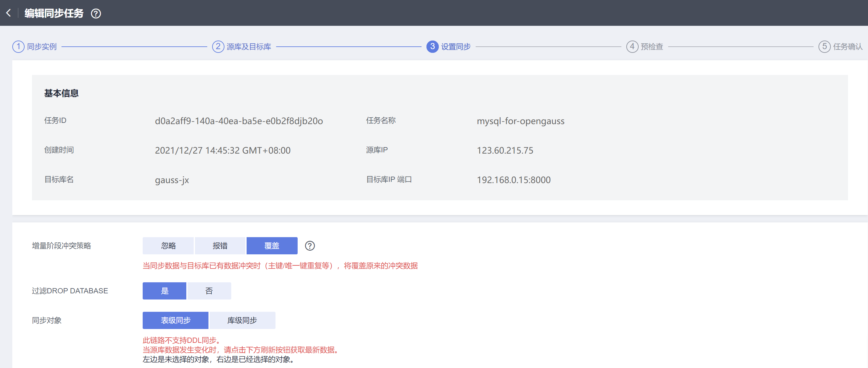Select 覆盖 conflict policy option
The width and height of the screenshot is (868, 368).
tap(272, 246)
